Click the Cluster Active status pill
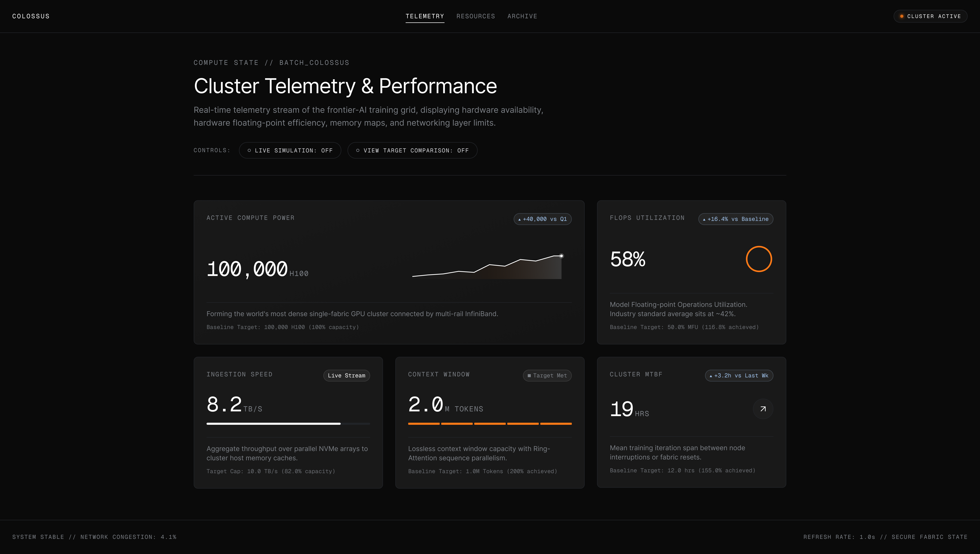980x554 pixels. click(x=930, y=16)
